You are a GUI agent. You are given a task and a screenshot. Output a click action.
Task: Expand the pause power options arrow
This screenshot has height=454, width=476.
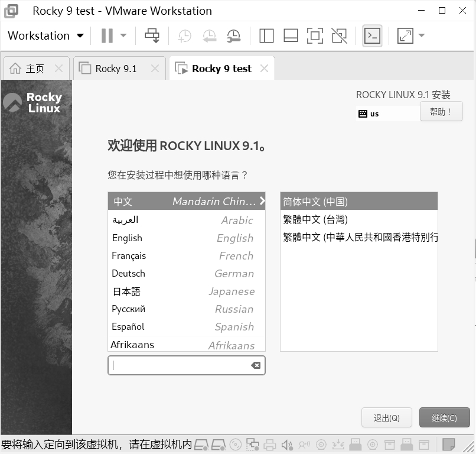point(123,35)
